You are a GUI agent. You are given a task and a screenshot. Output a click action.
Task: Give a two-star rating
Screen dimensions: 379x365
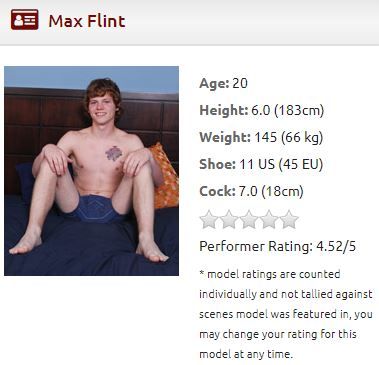pos(229,219)
